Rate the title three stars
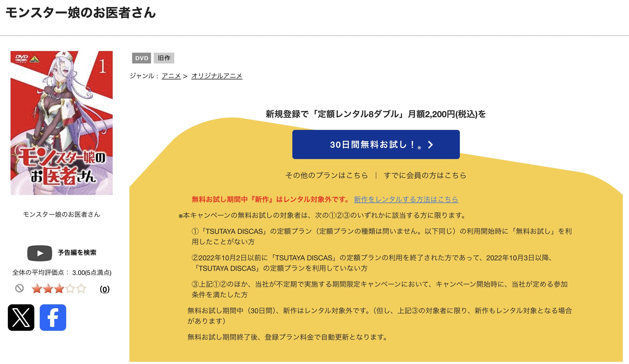The height and width of the screenshot is (364, 629). (59, 289)
